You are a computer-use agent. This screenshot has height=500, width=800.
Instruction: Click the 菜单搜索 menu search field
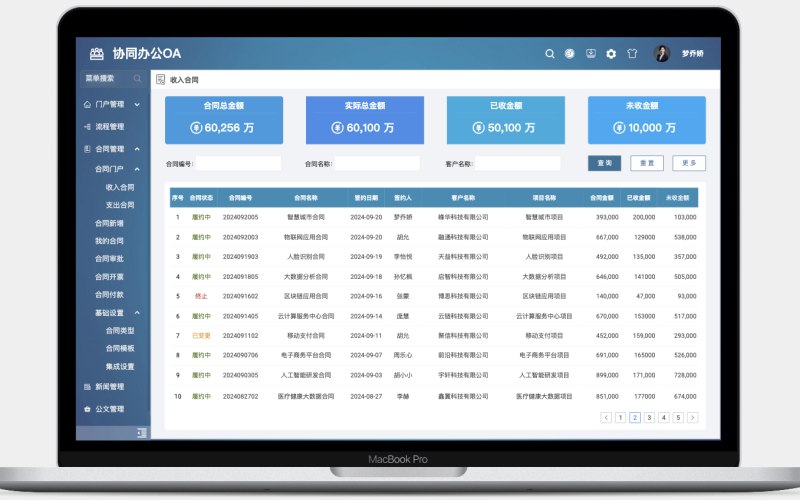pos(113,78)
